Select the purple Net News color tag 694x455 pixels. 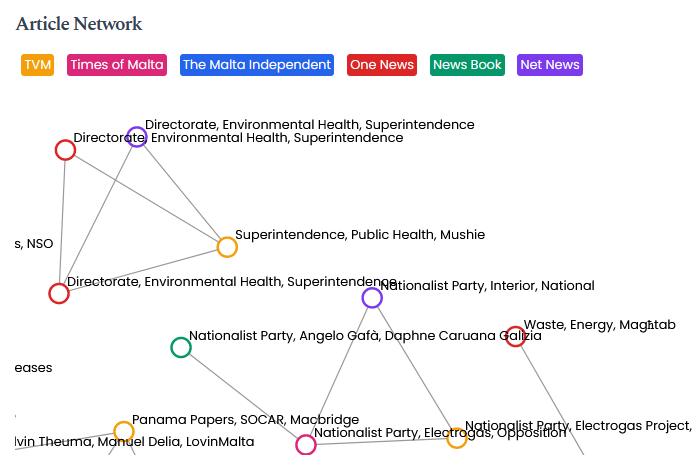tap(550, 65)
